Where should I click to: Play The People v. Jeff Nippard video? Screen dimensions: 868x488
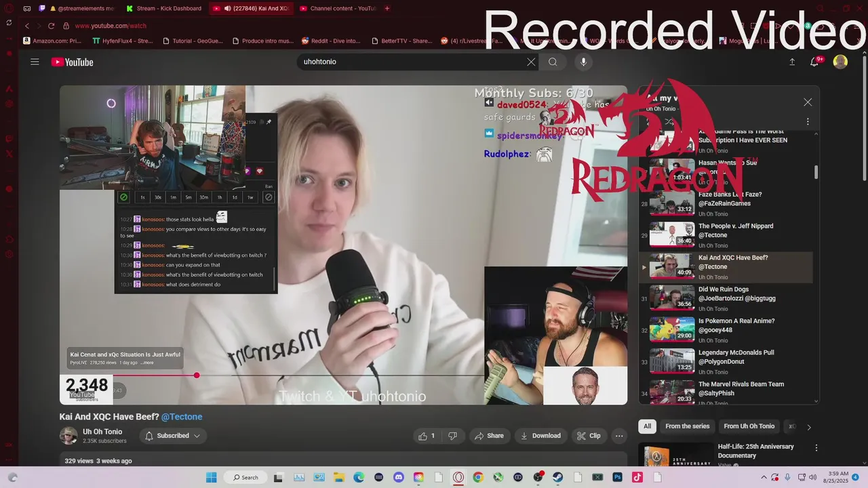[726, 235]
